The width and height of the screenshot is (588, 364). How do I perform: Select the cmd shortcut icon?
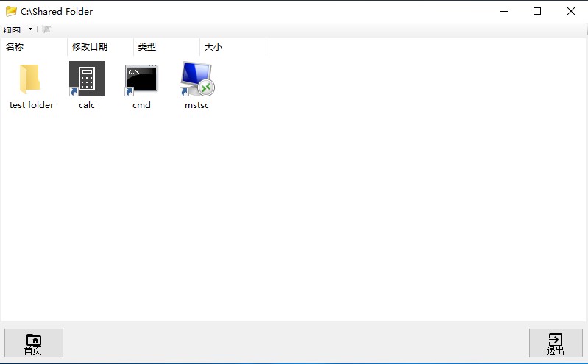click(x=141, y=79)
